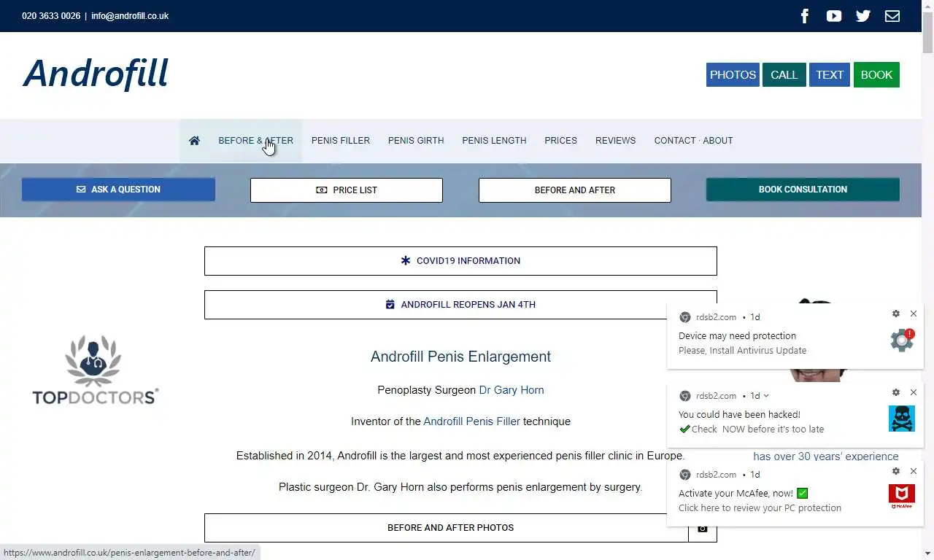Open the PENIS GIRTH menu item
The image size is (934, 560).
point(416,141)
